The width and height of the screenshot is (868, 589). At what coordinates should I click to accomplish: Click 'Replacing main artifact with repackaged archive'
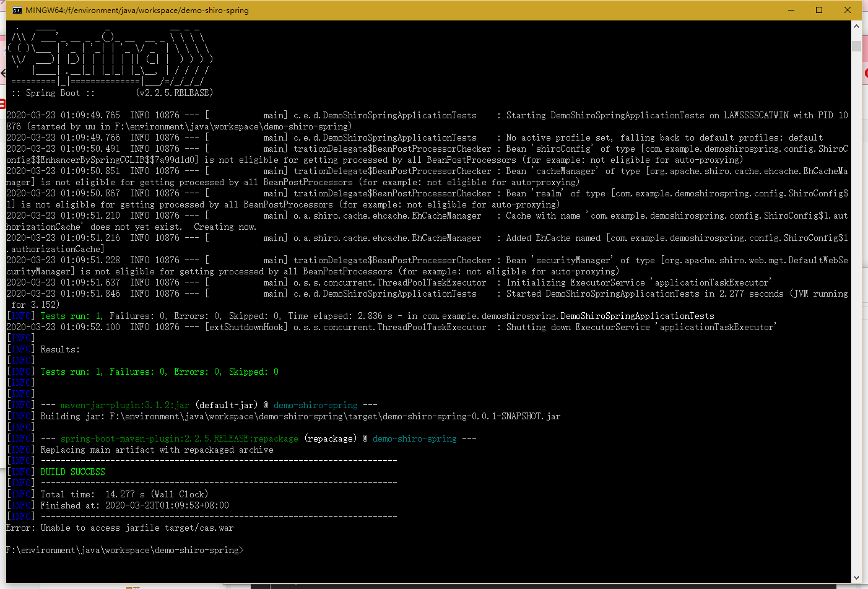(157, 450)
